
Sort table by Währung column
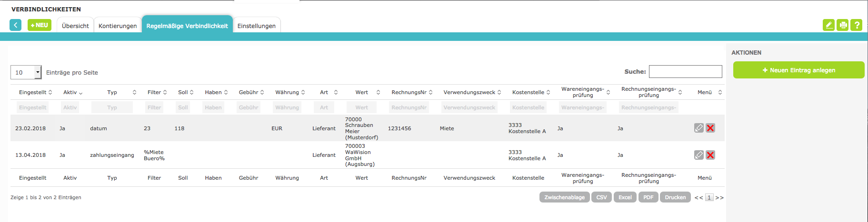point(289,92)
